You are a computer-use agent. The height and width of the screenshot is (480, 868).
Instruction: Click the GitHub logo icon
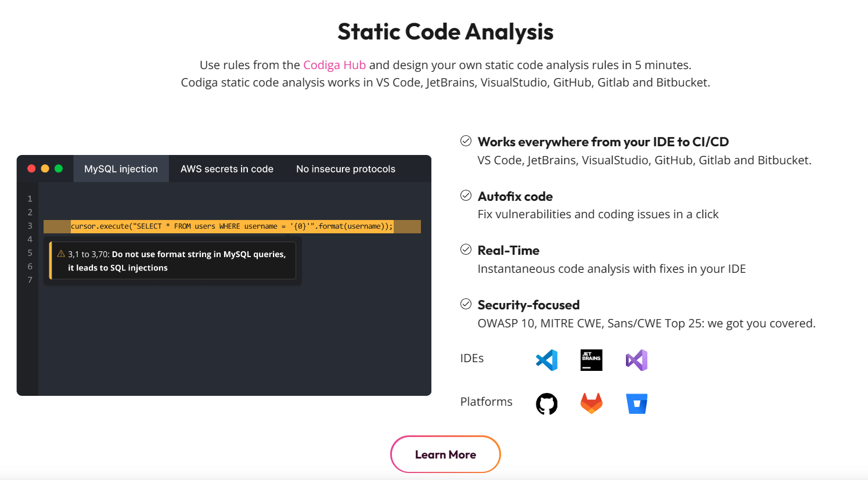coord(546,403)
